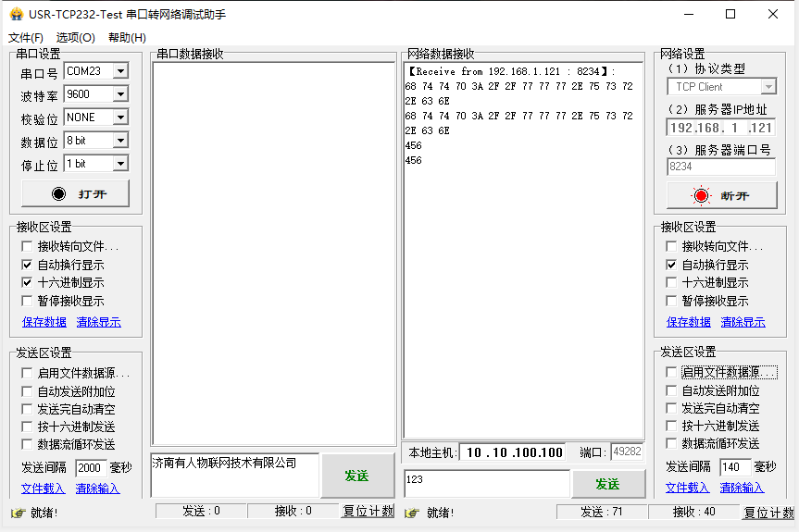799x532 pixels.
Task: Click the network 复位计数 reset counter button
Action: point(768,513)
